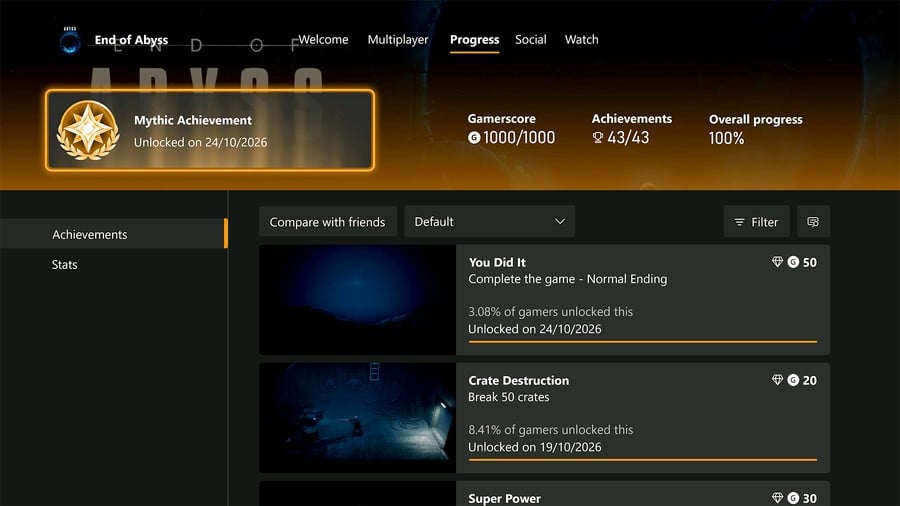Click Gamerscore G icon on You Did It

(x=793, y=262)
